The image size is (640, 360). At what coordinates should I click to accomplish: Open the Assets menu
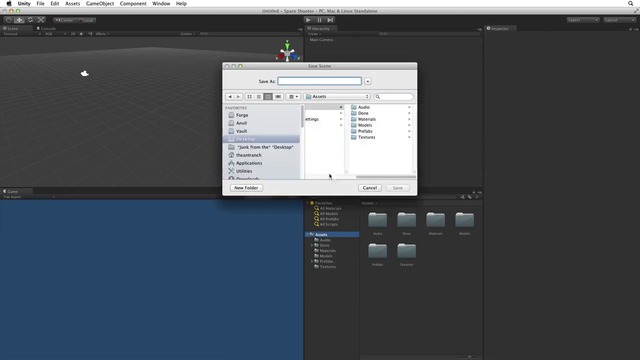(72, 3)
